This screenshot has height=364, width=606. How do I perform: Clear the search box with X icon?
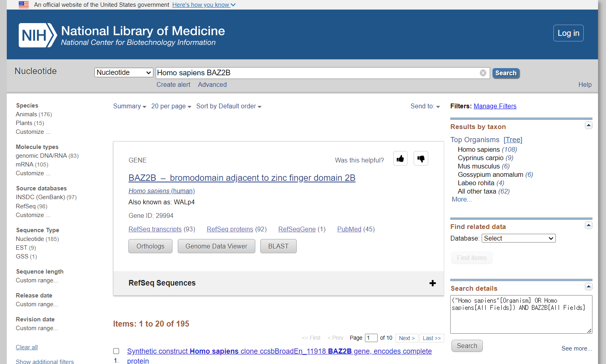[x=483, y=73]
